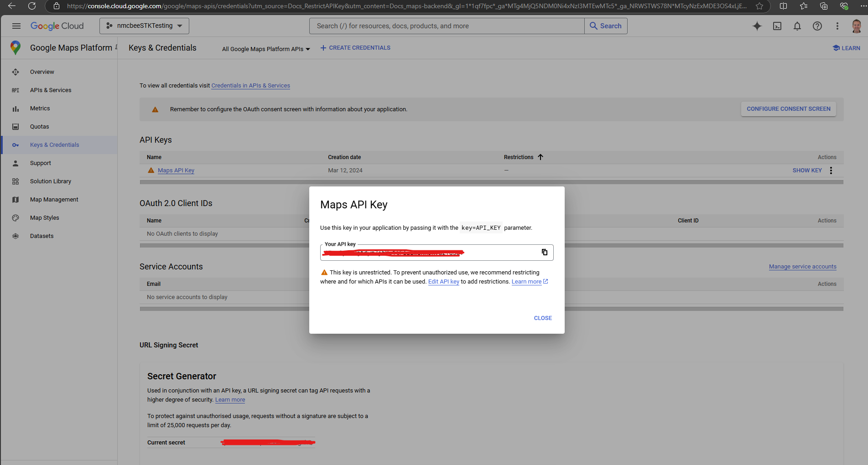868x465 pixels.
Task: Click the Google Cloud logo
Action: tap(57, 26)
